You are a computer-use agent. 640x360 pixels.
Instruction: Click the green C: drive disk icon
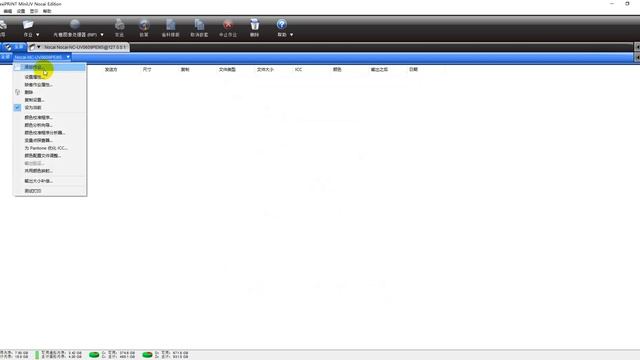coord(94,355)
